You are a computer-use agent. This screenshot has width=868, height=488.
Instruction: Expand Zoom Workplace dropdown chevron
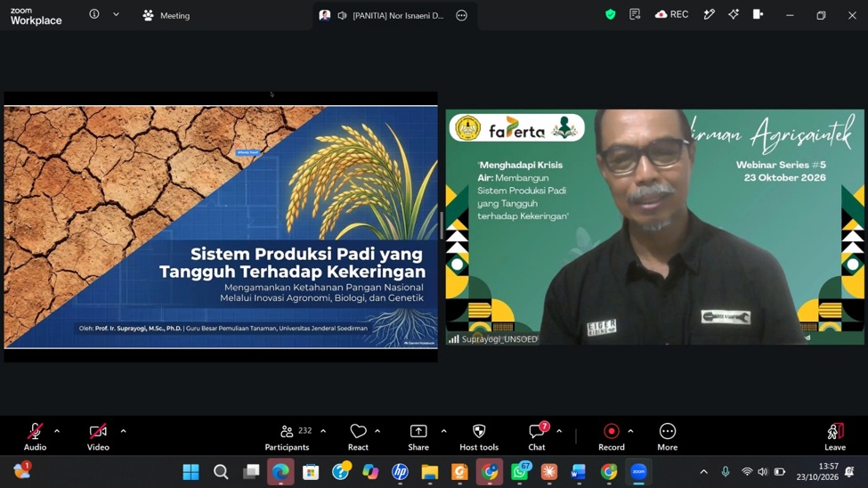116,14
